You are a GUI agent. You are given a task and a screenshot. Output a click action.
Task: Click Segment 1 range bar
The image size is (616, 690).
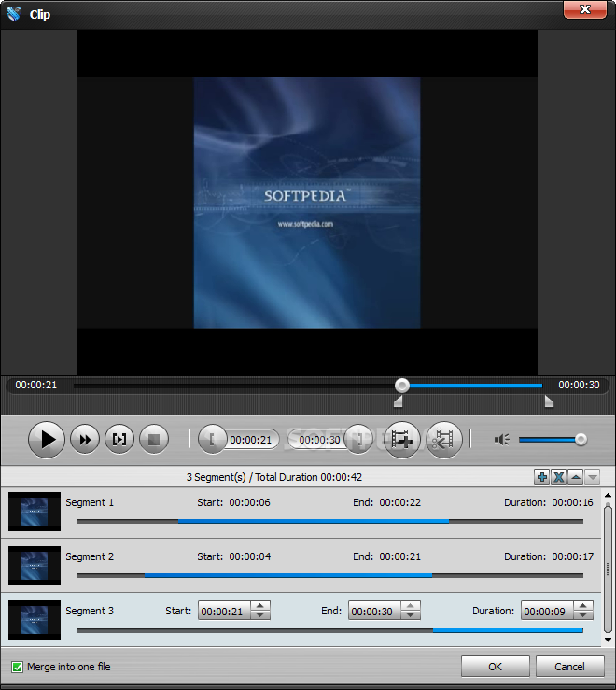click(329, 521)
